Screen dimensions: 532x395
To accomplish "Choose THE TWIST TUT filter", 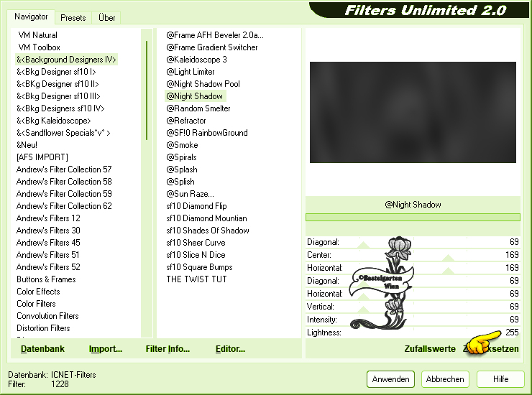I will 196,279.
